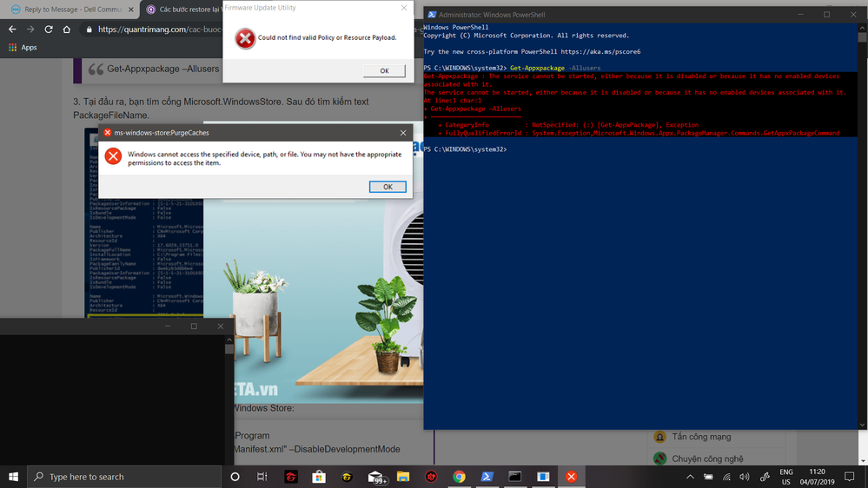Click the Type here to search box
This screenshot has width=868, height=488.
point(124,477)
